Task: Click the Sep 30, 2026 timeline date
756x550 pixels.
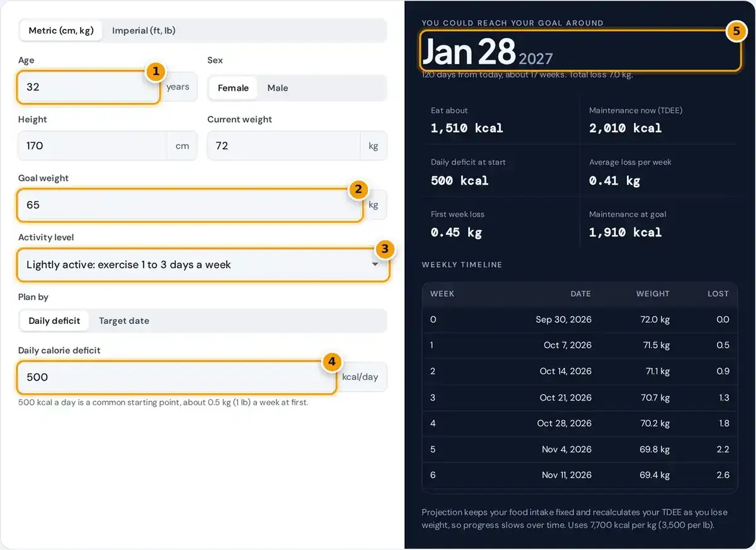Action: click(x=563, y=319)
